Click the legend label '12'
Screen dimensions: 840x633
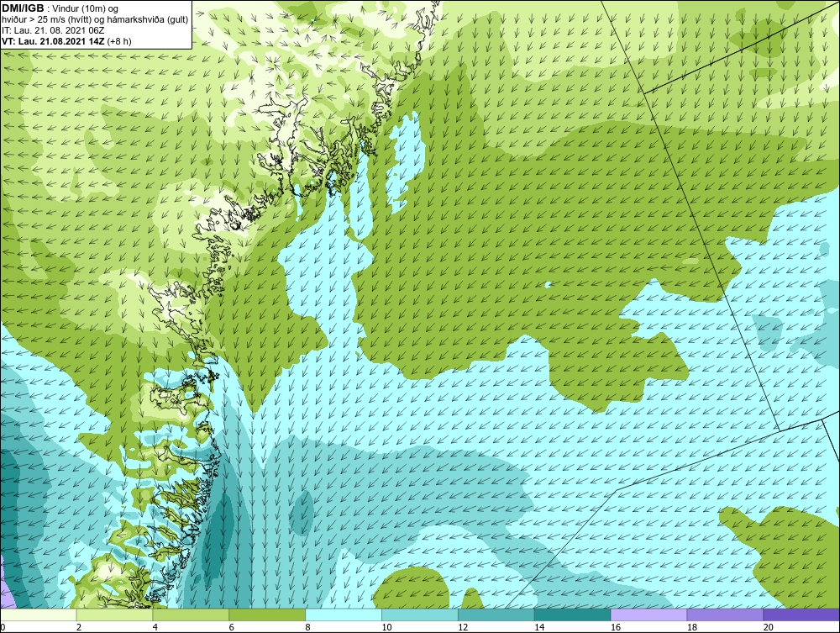pyautogui.click(x=463, y=627)
